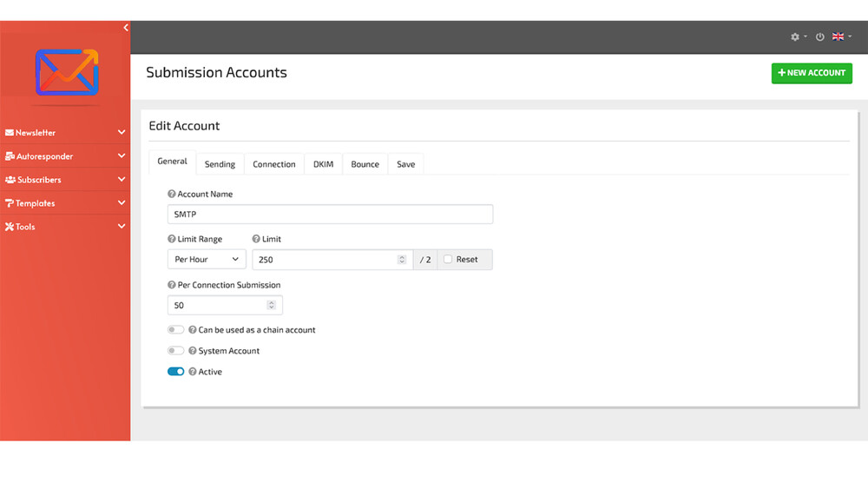Expand the Newsletter sidebar menu

[65, 132]
